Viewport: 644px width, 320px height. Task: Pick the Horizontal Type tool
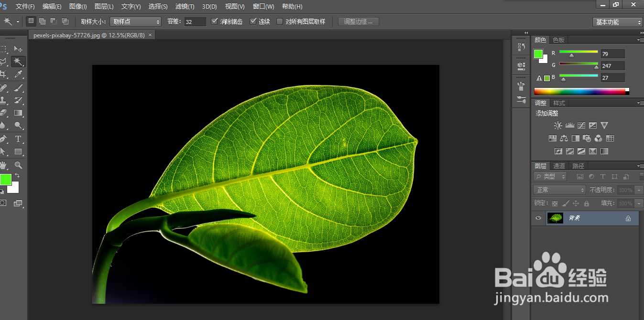coord(18,139)
